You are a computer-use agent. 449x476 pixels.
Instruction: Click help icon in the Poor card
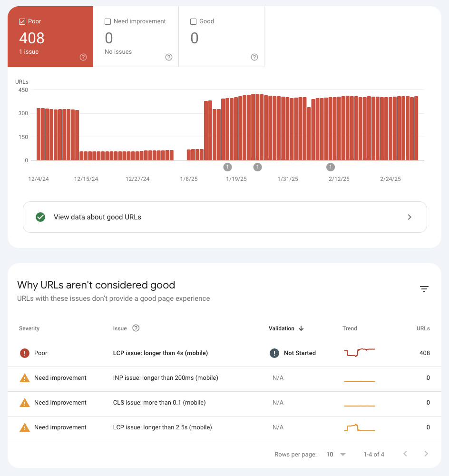coord(83,57)
